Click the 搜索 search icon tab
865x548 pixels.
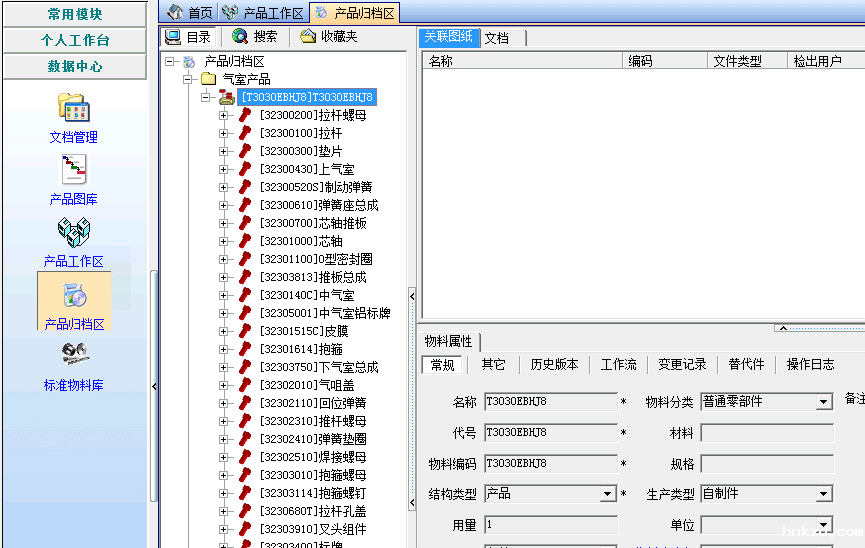tap(254, 36)
